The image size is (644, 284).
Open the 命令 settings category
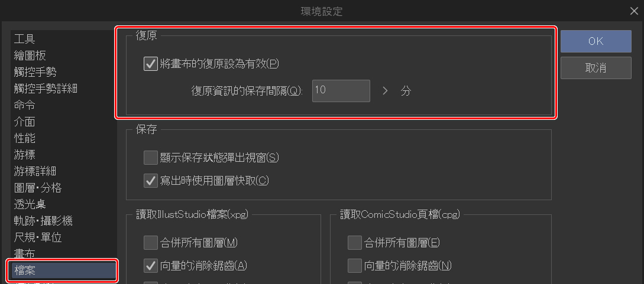tap(25, 105)
